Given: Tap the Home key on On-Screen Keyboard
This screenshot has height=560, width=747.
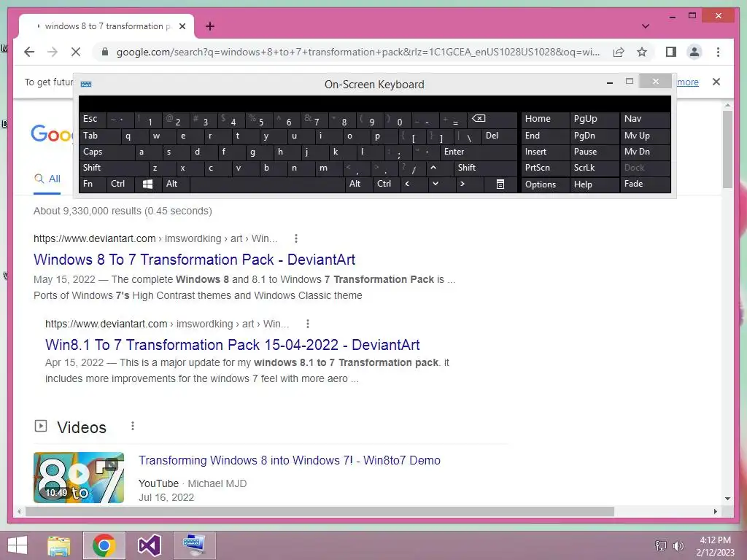Looking at the screenshot, I should click(x=545, y=119).
